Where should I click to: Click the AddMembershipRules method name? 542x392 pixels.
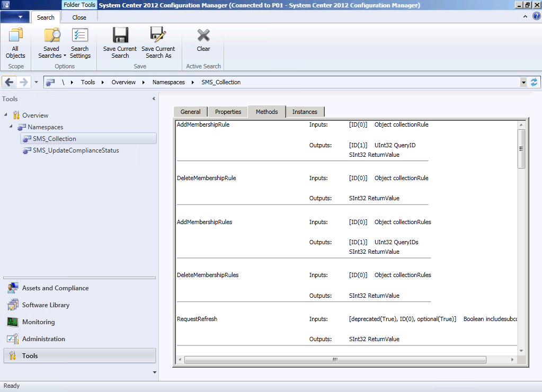pos(205,222)
